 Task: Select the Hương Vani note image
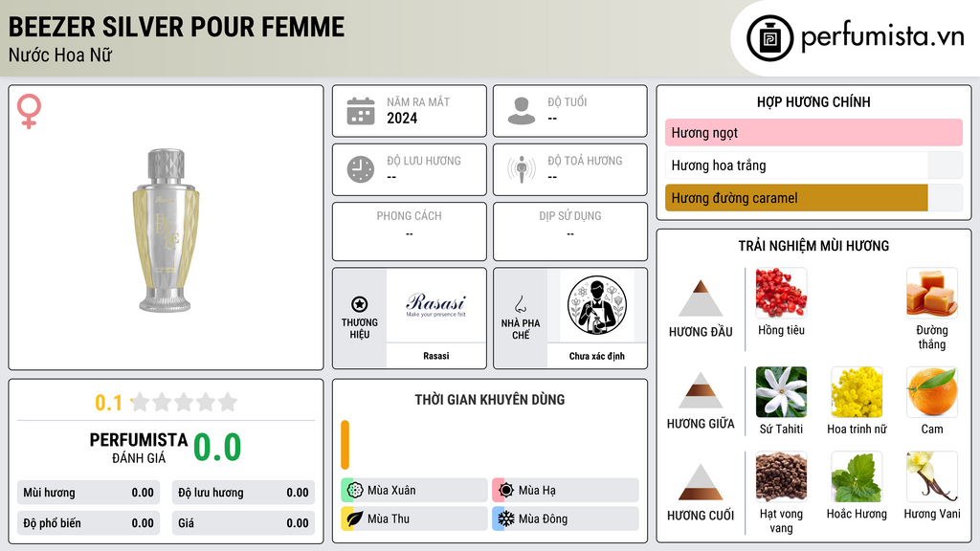pyautogui.click(x=932, y=476)
